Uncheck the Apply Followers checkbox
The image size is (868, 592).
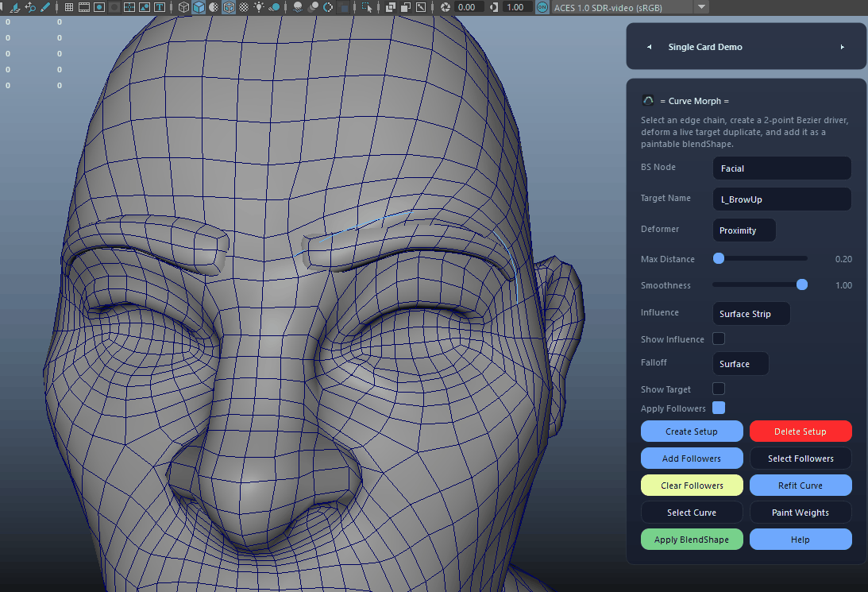pos(719,408)
